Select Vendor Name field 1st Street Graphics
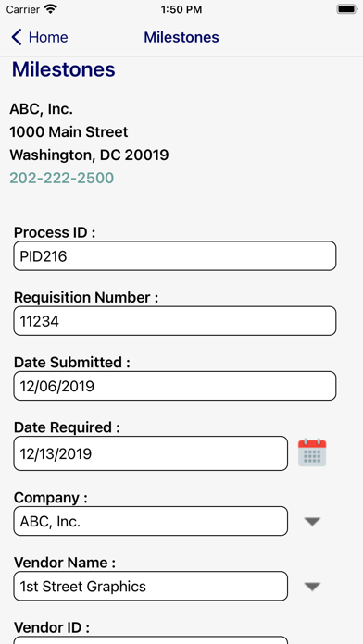363x644 pixels. click(150, 586)
